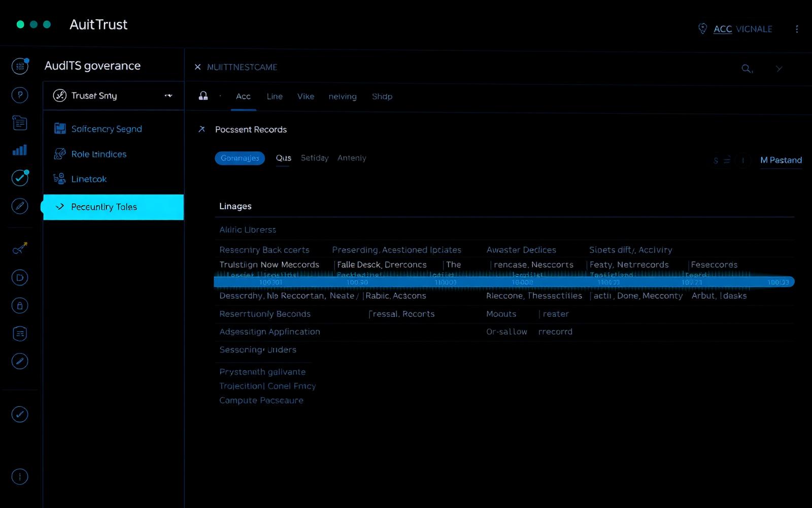This screenshot has width=812, height=508.
Task: Click the user profile icon before Acc tab
Action: point(203,96)
